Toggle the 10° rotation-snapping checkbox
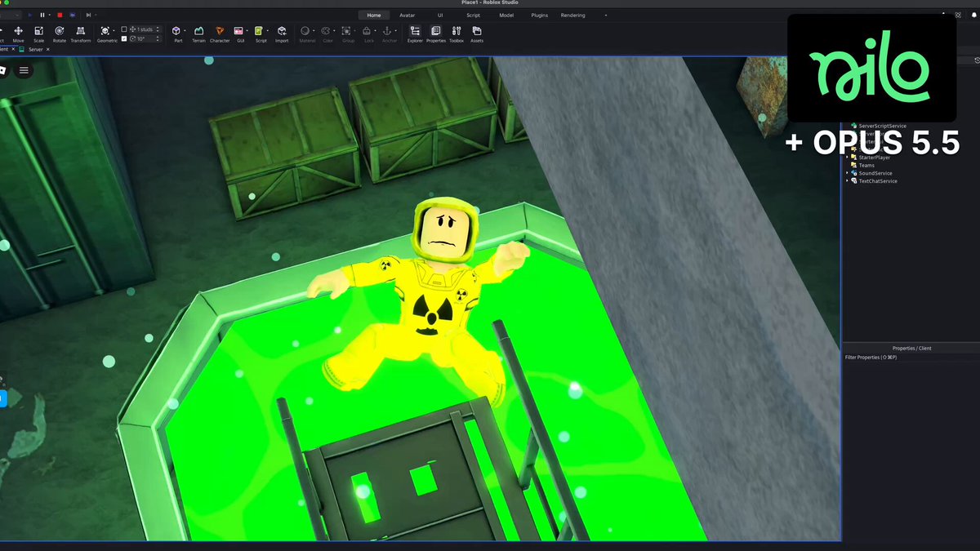Screen dimensions: 980x551 click(x=124, y=38)
